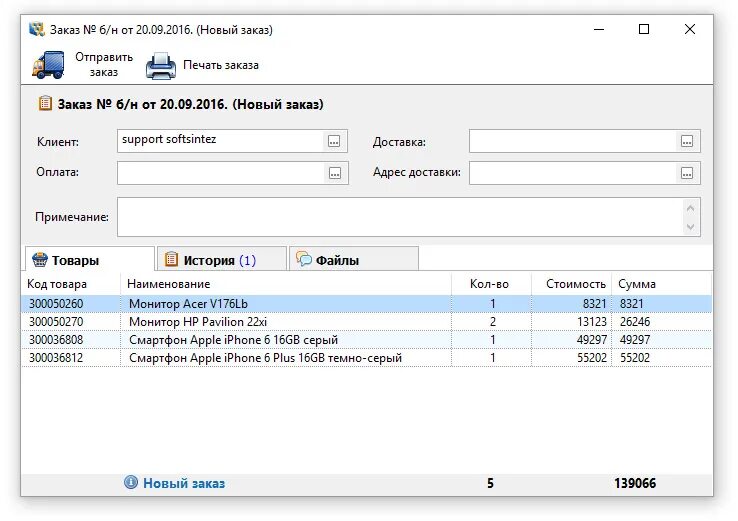Screen dimensions: 738x521
Task: Switch to the Товары tab
Action: click(x=90, y=259)
